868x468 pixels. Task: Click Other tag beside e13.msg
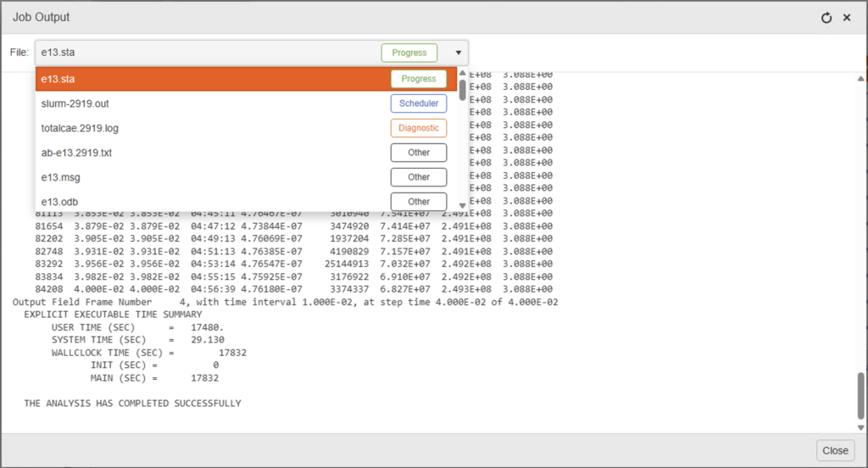click(419, 177)
